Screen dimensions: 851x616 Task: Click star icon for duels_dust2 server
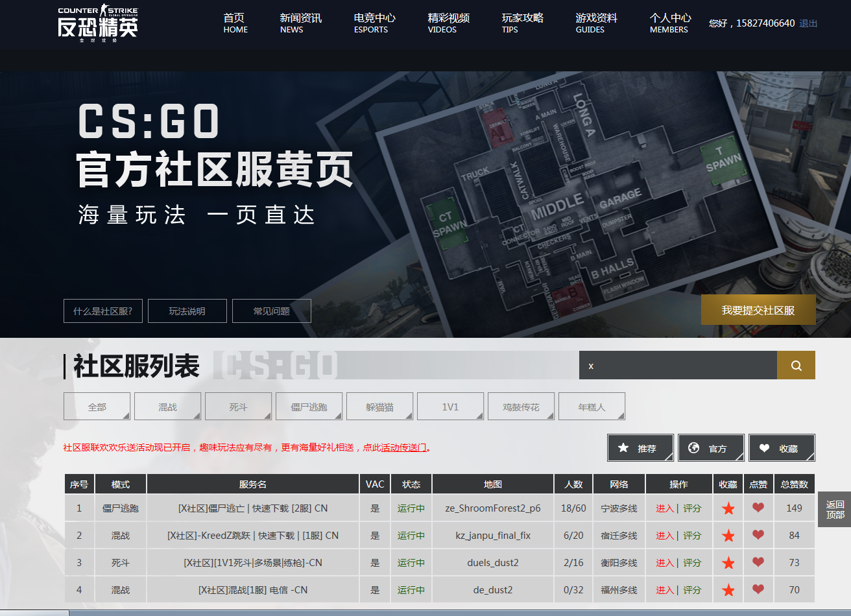(728, 563)
